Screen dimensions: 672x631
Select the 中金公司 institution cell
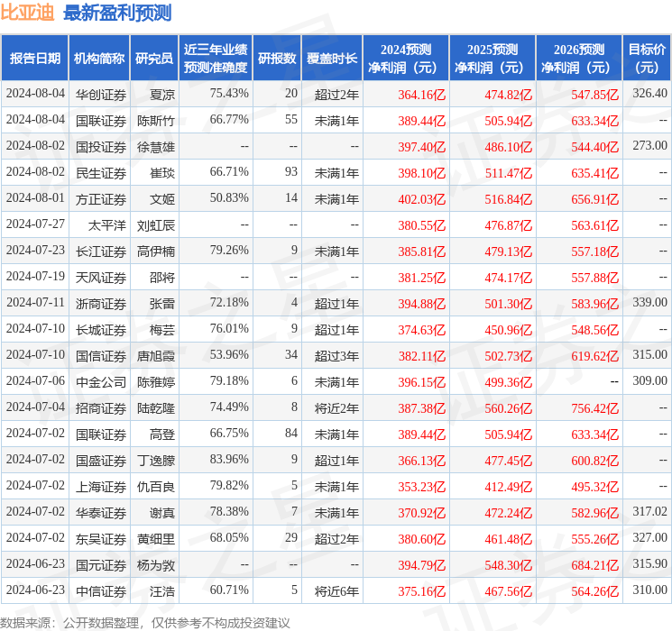point(101,381)
